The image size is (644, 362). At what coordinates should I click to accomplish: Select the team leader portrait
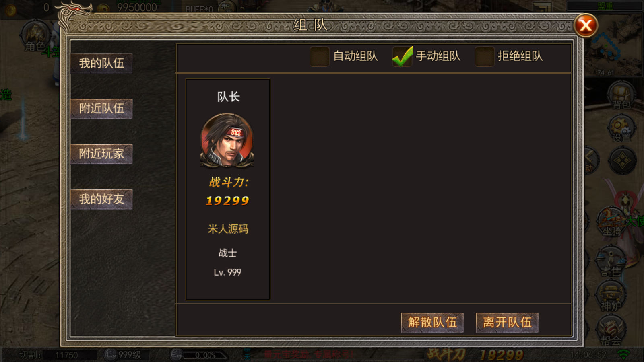(x=227, y=140)
